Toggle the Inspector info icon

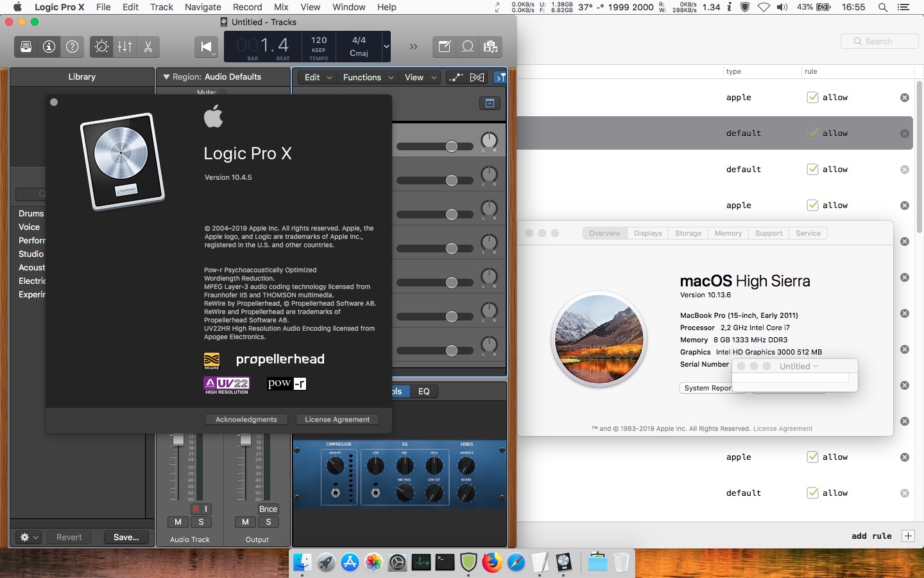pyautogui.click(x=49, y=47)
